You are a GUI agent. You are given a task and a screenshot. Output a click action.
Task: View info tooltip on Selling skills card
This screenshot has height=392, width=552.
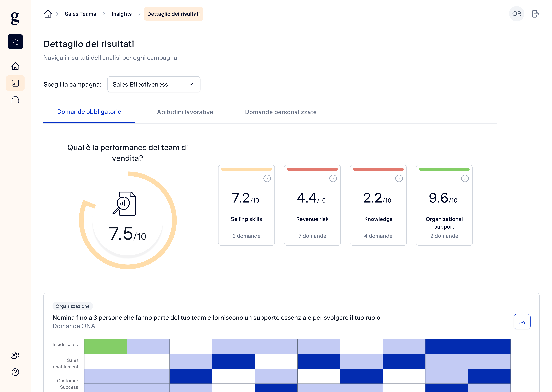(x=267, y=178)
